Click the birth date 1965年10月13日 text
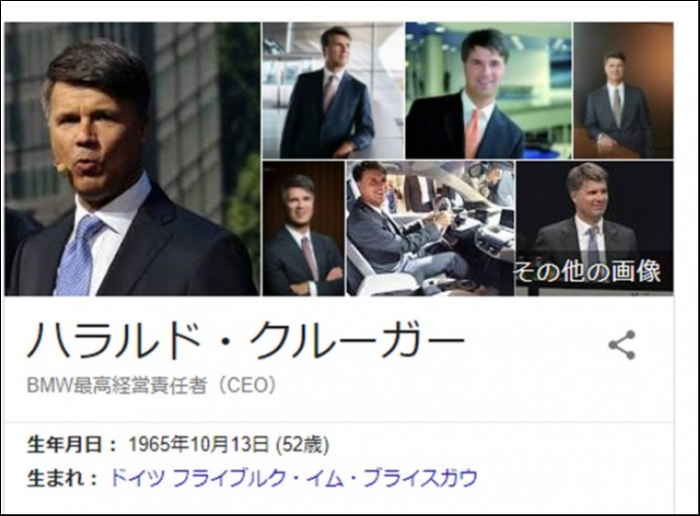Screen dimensions: 700x516 click(199, 445)
